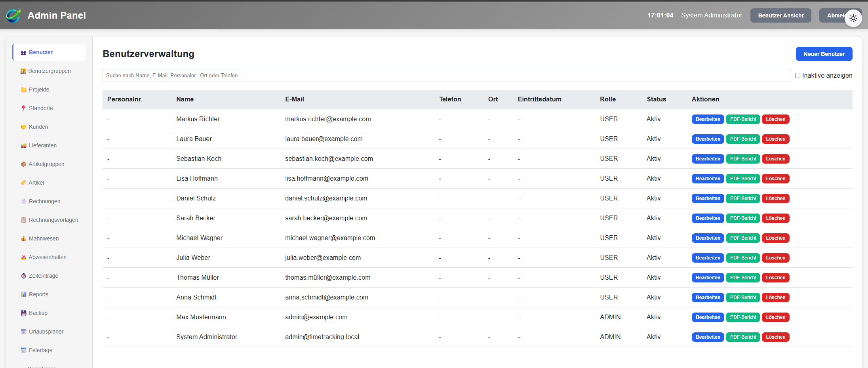Generate PDF-Bericht for Lisa Hoffmann
Viewport: 868px width, 368px height.
pos(742,179)
